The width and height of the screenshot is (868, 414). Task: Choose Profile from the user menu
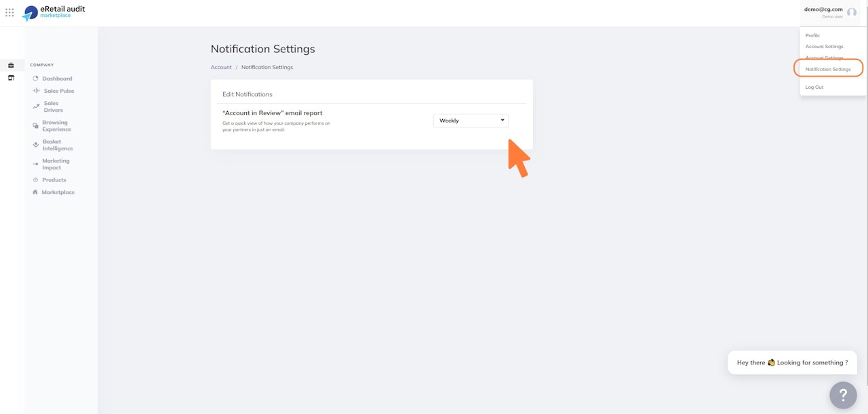812,35
